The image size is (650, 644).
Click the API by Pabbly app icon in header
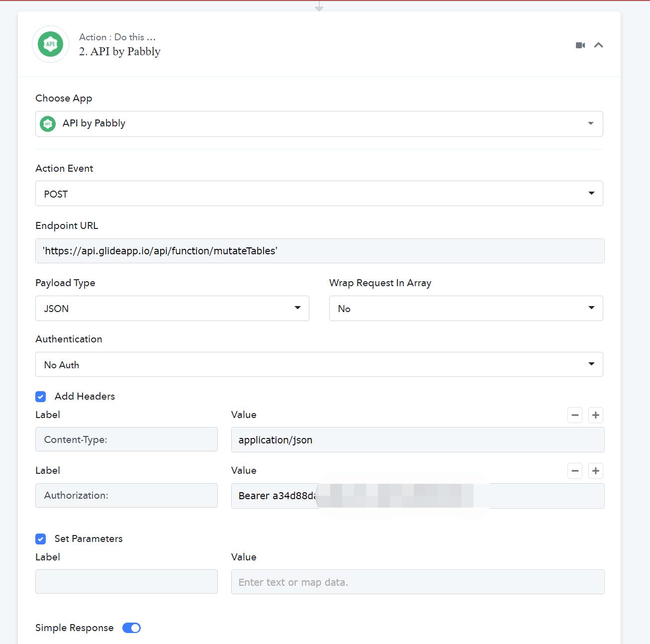pyautogui.click(x=50, y=44)
